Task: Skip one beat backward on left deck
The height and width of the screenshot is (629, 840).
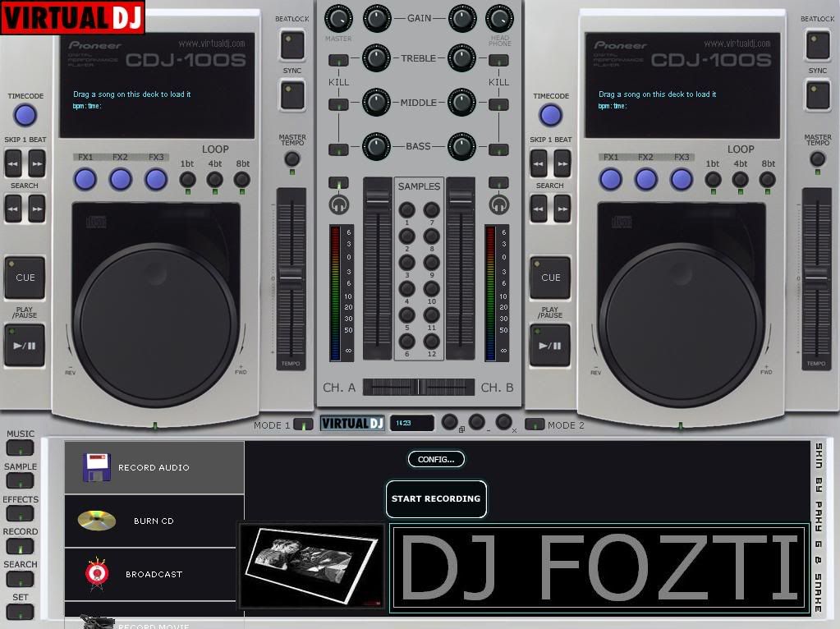Action: pos(13,163)
